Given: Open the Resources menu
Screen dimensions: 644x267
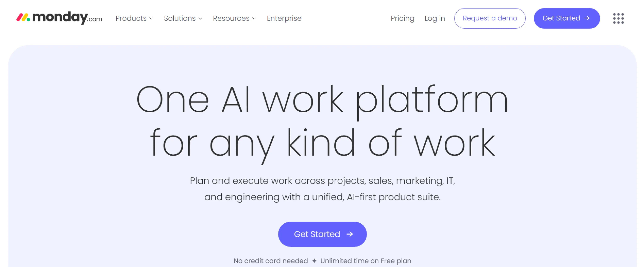Looking at the screenshot, I should point(231,18).
